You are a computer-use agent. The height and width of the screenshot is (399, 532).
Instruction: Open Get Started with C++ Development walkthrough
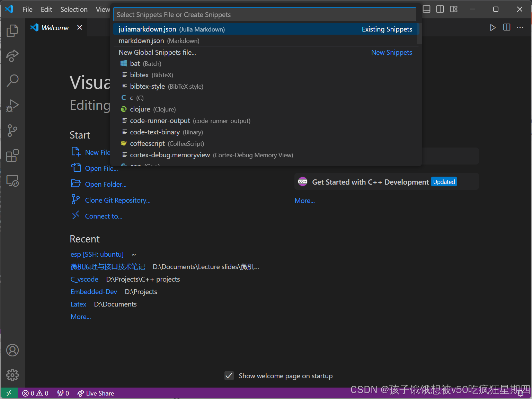[387, 182]
